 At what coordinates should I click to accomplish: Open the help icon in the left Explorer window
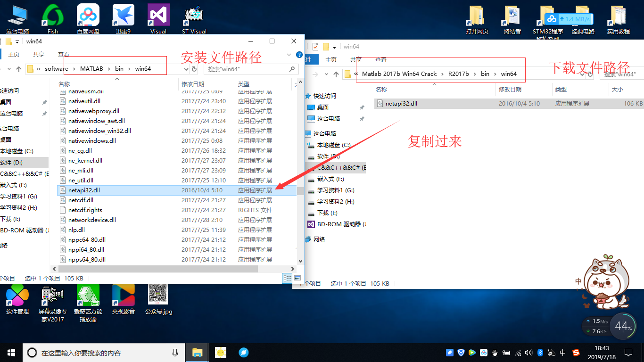[299, 55]
